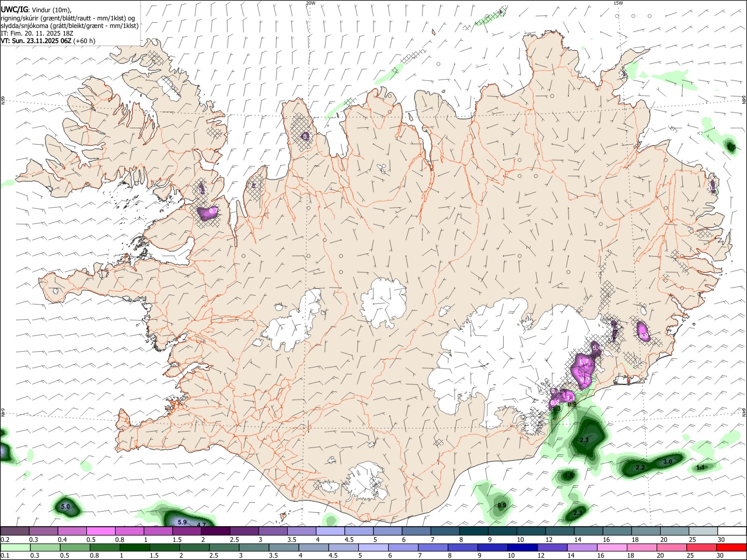This screenshot has width=747, height=560.
Task: Click the rainfall value '3.0' southeast of Iceland
Action: pyautogui.click(x=668, y=461)
